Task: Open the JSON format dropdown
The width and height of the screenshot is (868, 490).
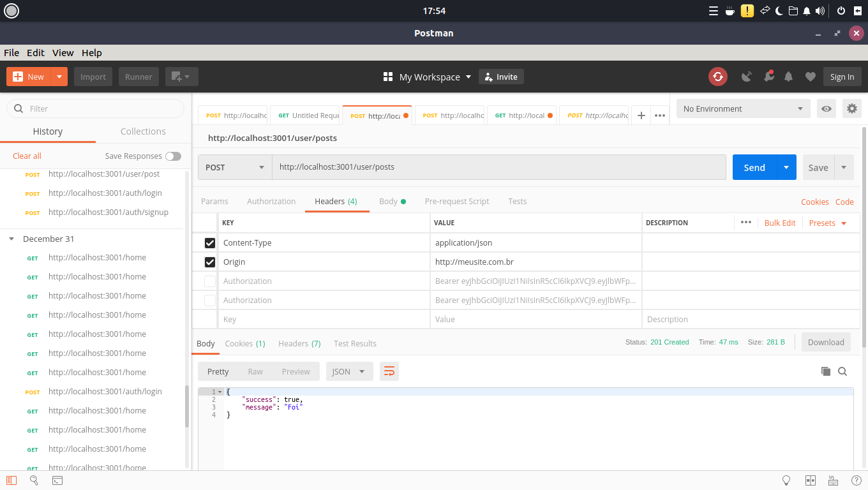Action: [x=349, y=371]
